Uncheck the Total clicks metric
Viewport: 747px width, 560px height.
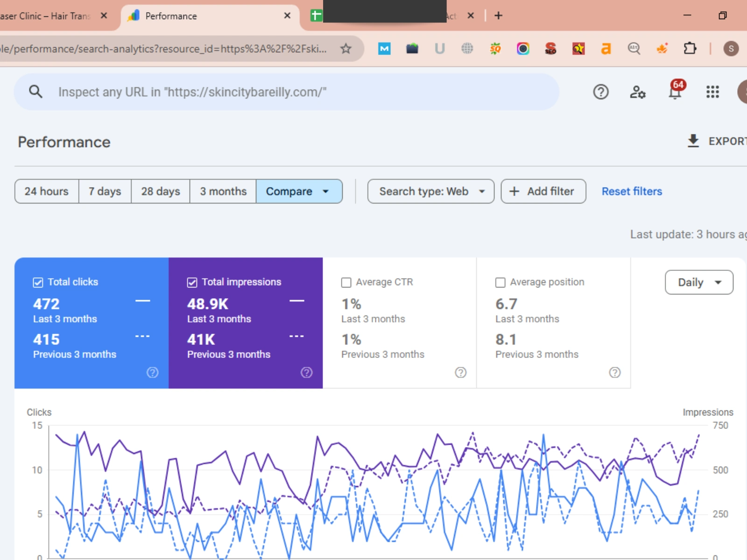click(38, 282)
